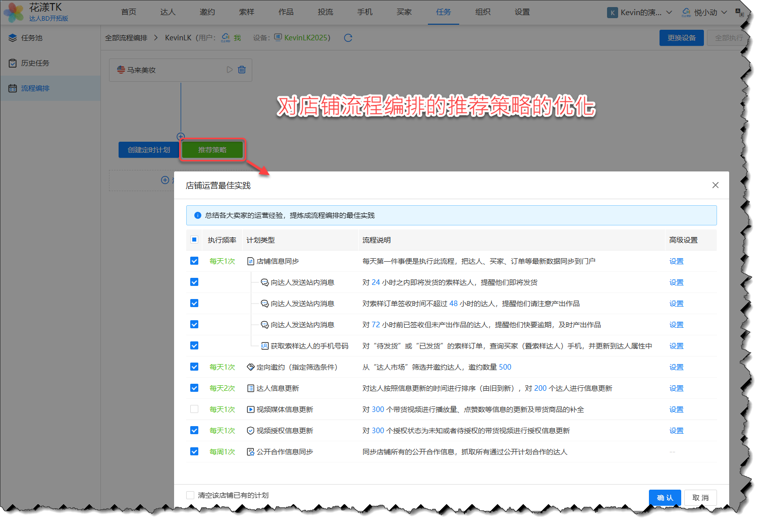Click 设置 link for 店铺信息同步 row
Viewport: 768px width, 532px height.
[x=676, y=261]
